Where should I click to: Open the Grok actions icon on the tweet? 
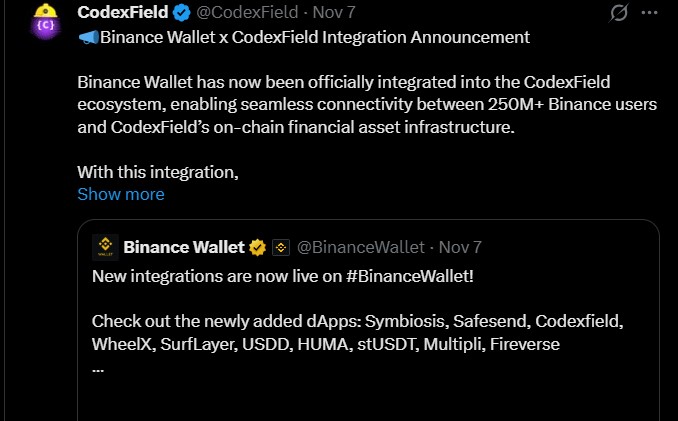619,13
